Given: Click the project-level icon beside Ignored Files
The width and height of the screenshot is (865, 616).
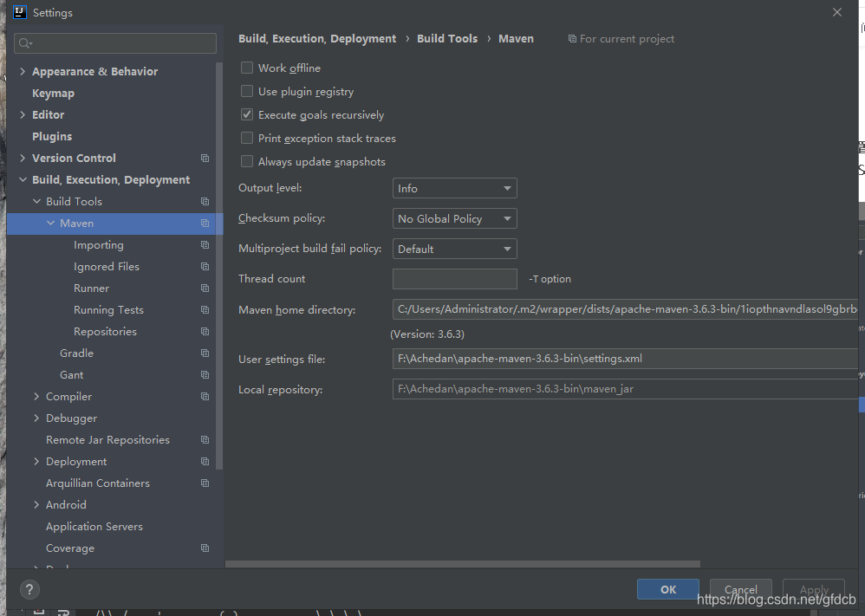Looking at the screenshot, I should point(205,266).
